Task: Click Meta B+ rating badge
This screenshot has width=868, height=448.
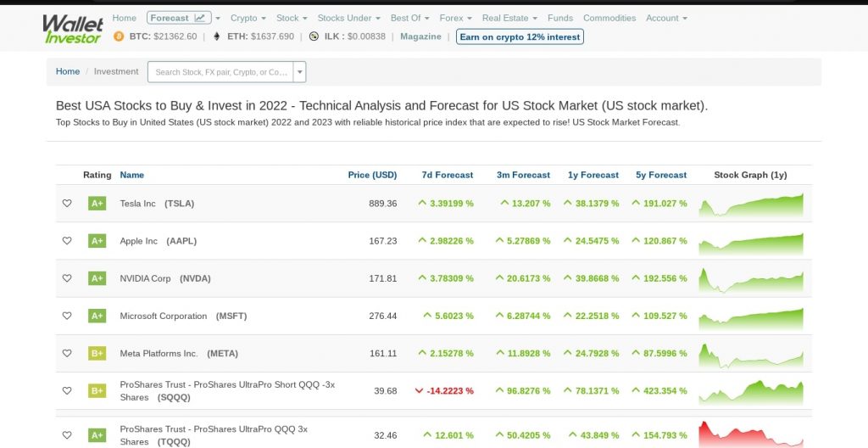Action: click(97, 353)
